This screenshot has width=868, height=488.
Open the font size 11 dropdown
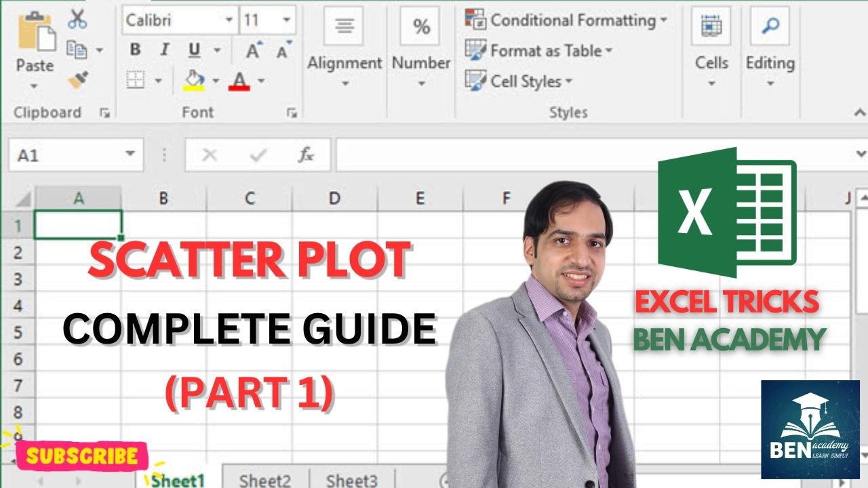coord(288,20)
